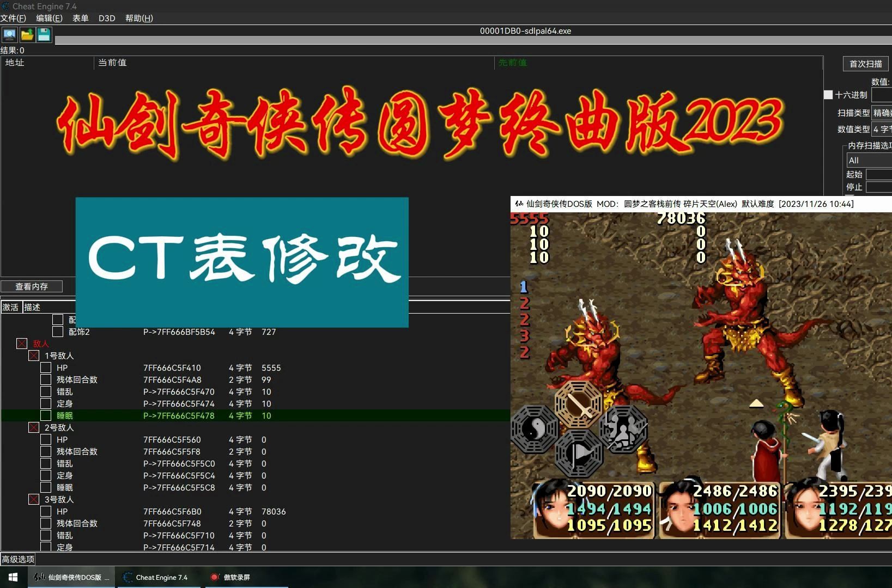The image size is (892, 588).
Task: Select 3号敌人 HP value 78036
Action: 274,511
